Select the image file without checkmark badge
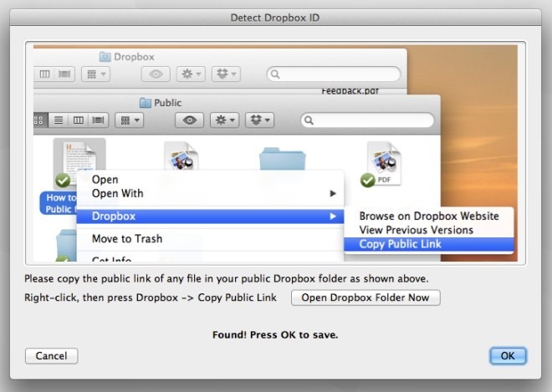 (181, 156)
